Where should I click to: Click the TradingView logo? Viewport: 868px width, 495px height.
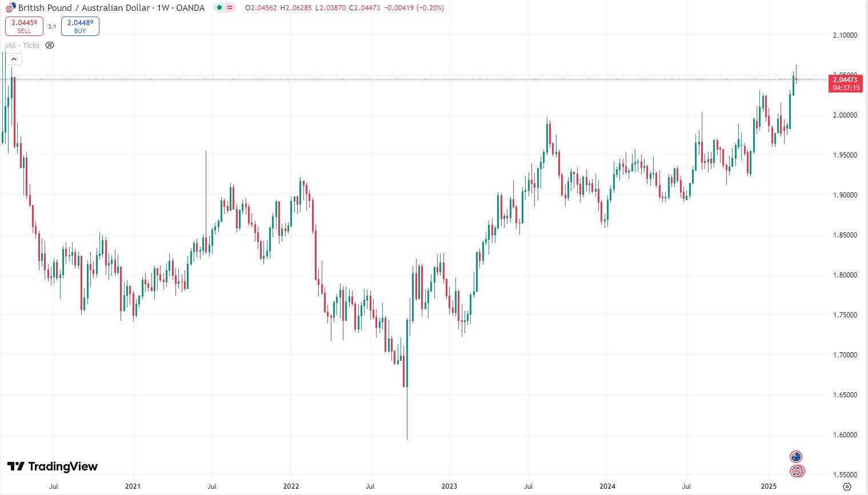(52, 466)
